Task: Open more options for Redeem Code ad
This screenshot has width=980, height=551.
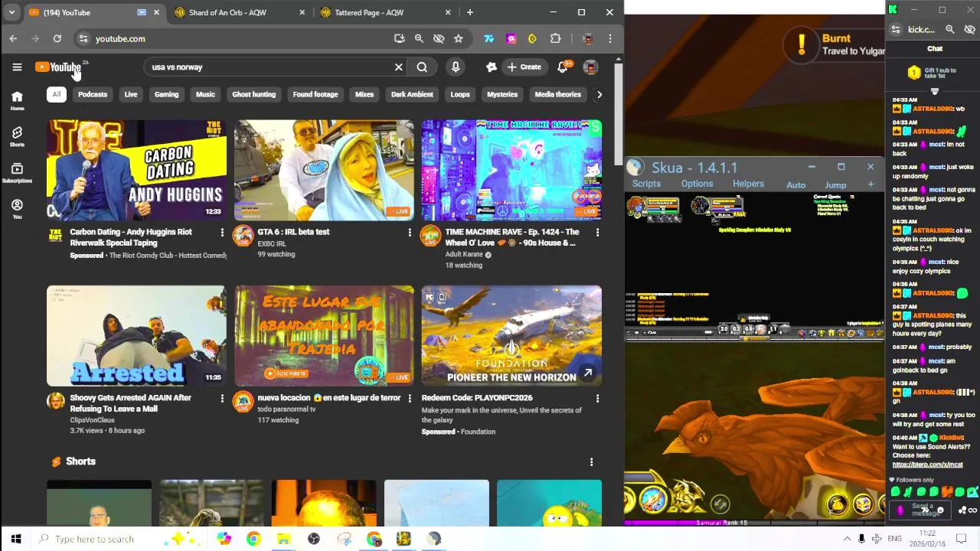Action: [597, 399]
